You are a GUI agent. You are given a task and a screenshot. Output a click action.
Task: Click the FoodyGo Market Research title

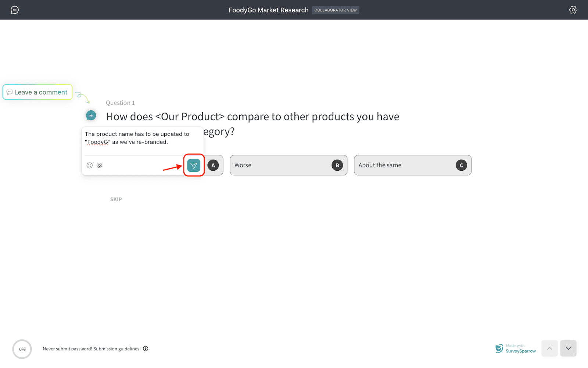(268, 10)
